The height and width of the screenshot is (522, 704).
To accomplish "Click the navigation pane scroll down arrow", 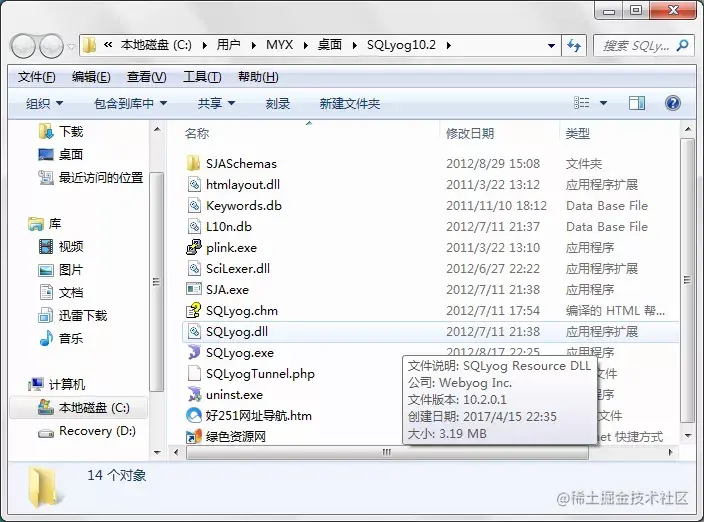I will tap(157, 452).
